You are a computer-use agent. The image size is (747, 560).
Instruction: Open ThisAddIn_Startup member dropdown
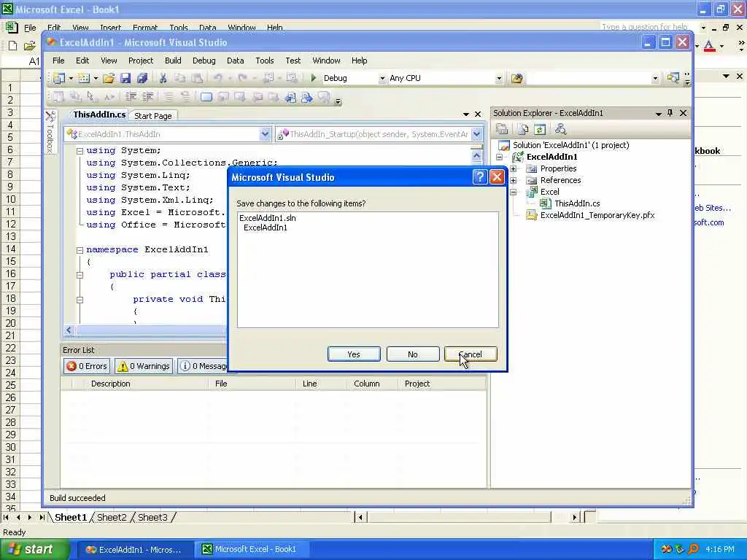[477, 134]
